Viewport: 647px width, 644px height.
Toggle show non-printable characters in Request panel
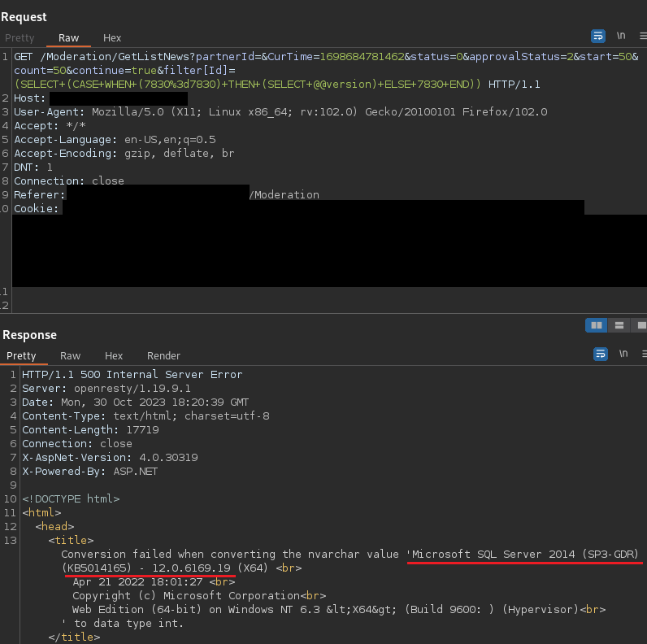[621, 36]
